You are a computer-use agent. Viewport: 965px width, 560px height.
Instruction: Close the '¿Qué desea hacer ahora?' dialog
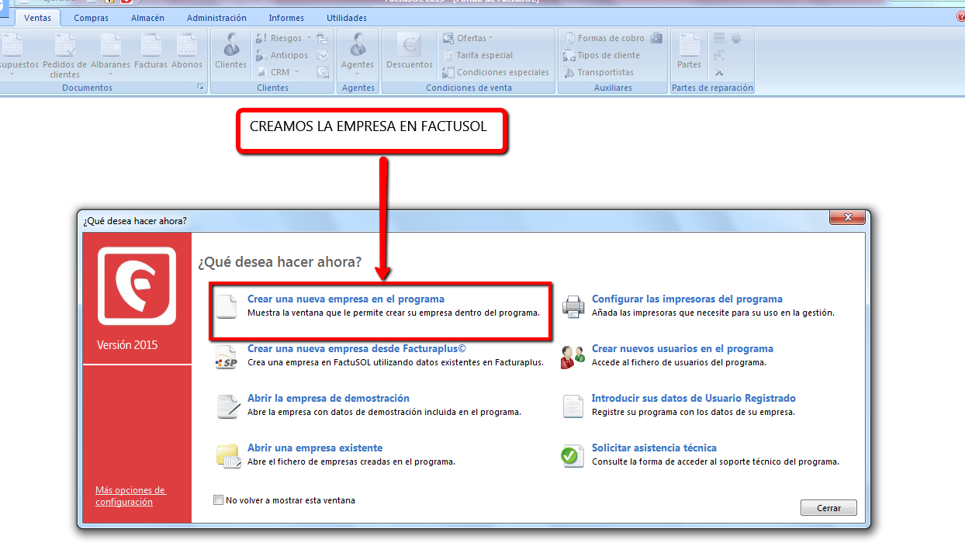pyautogui.click(x=847, y=218)
